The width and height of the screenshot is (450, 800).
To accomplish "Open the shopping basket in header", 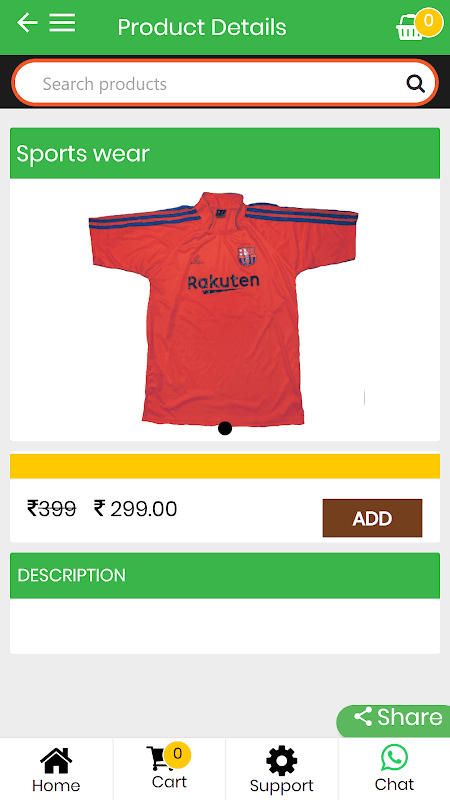I will (x=410, y=28).
